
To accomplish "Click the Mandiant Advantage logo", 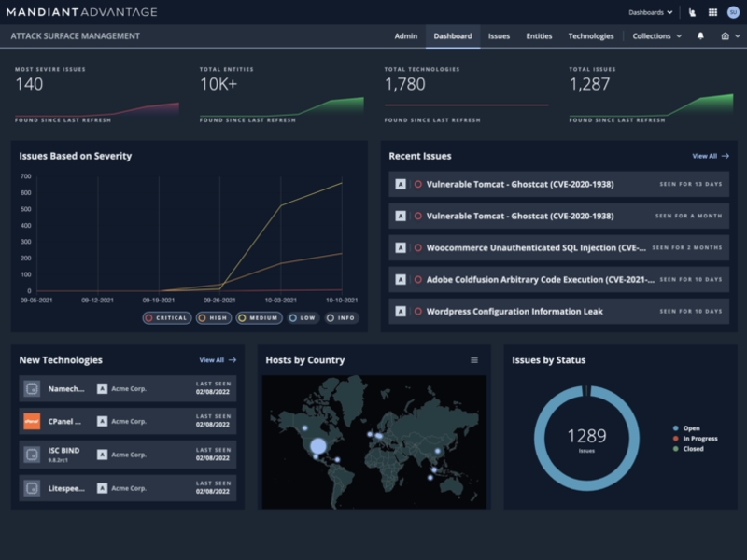I will pos(81,12).
